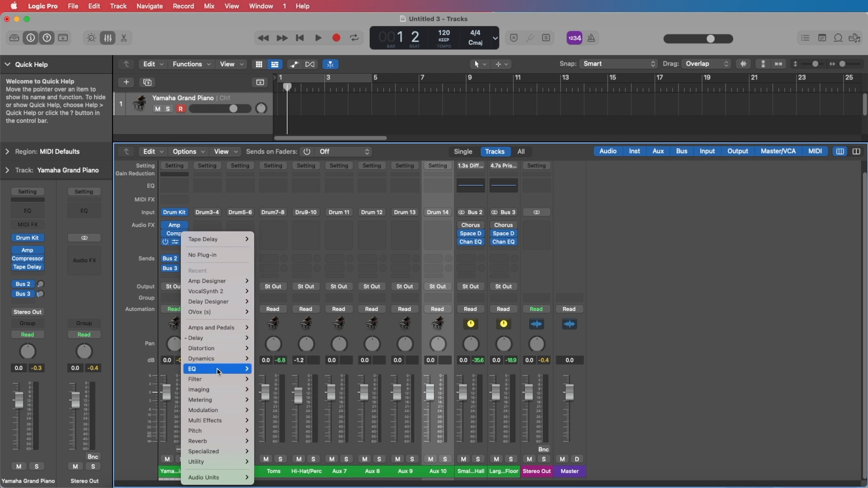The image size is (868, 488).
Task: Click the Drum Kit instrument slot in Mixer
Action: (174, 212)
